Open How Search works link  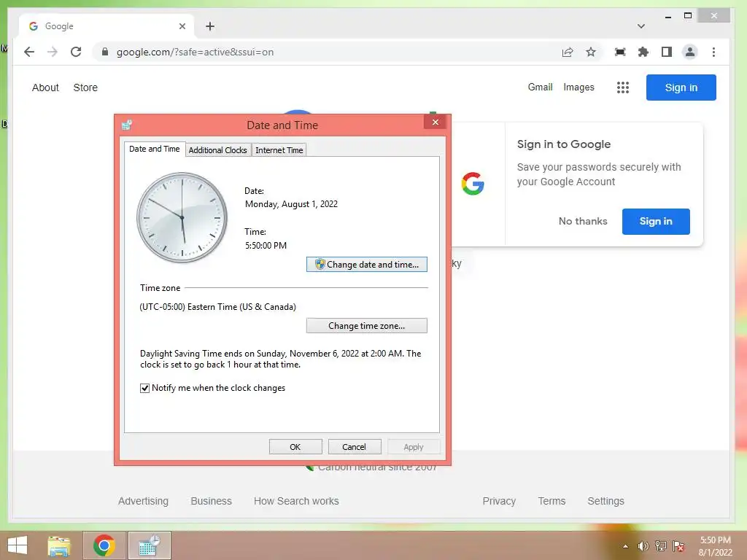(296, 501)
